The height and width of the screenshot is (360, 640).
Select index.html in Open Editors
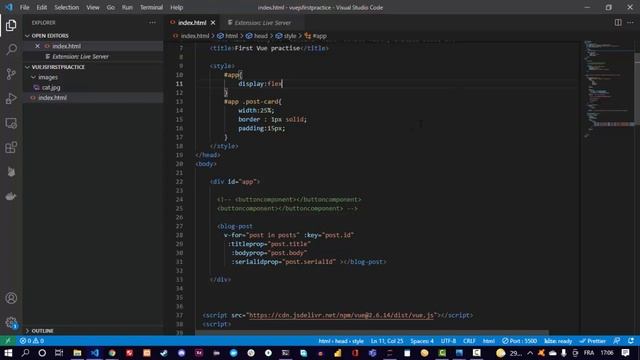pos(67,46)
